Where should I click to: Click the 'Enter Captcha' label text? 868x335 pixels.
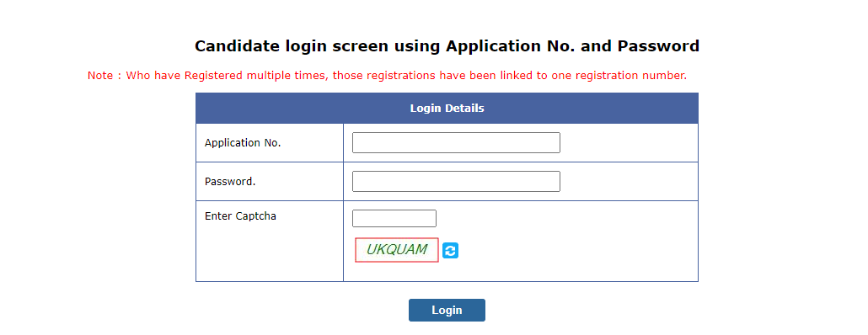tap(240, 216)
